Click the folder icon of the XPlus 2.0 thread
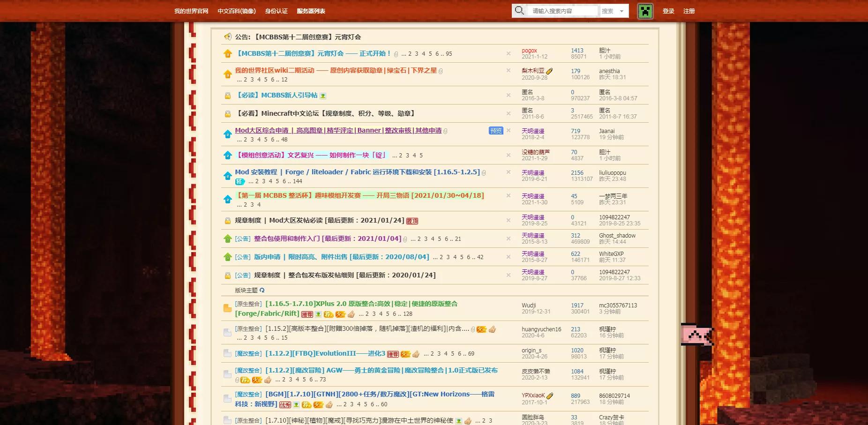This screenshot has height=425, width=868. pyautogui.click(x=228, y=307)
